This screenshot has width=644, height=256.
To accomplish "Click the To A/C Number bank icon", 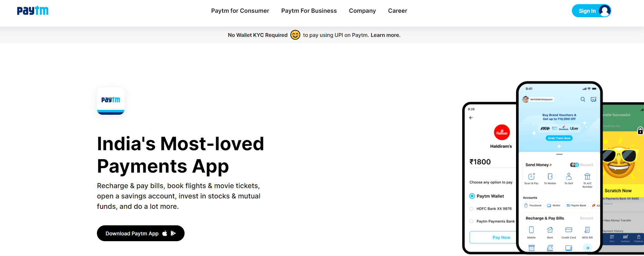I will coord(587,176).
